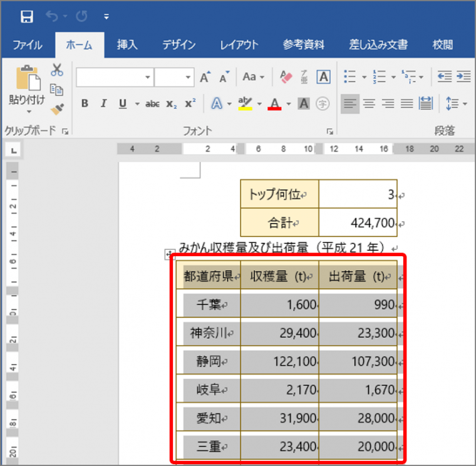Click the ruler tab selector box
This screenshot has height=466, width=476.
14,150
